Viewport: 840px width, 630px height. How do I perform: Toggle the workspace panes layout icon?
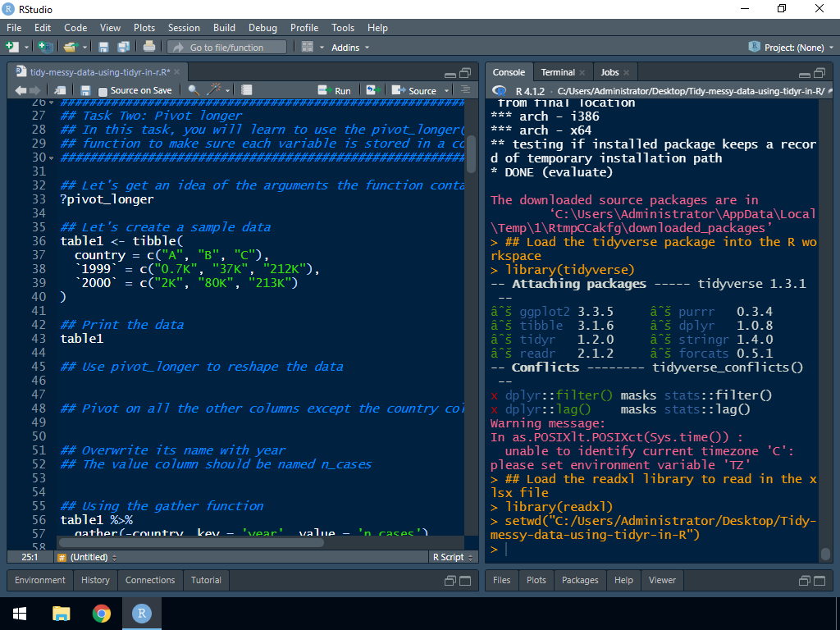click(x=308, y=48)
